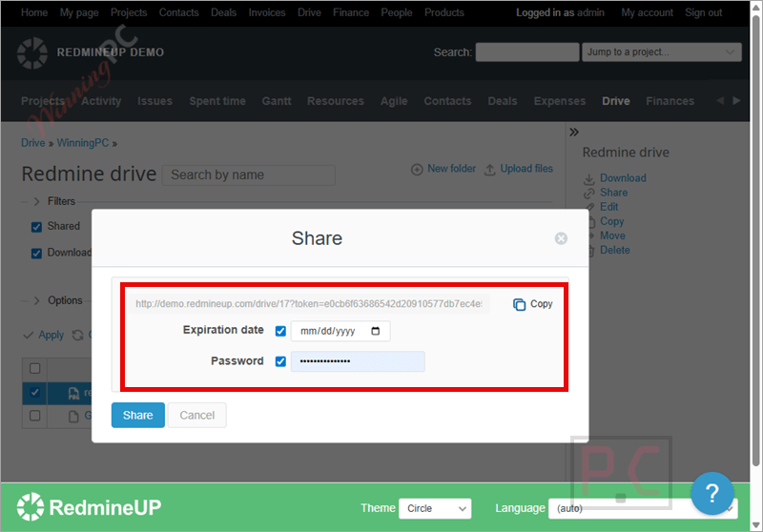
Task: Click the Password input field
Action: [358, 361]
